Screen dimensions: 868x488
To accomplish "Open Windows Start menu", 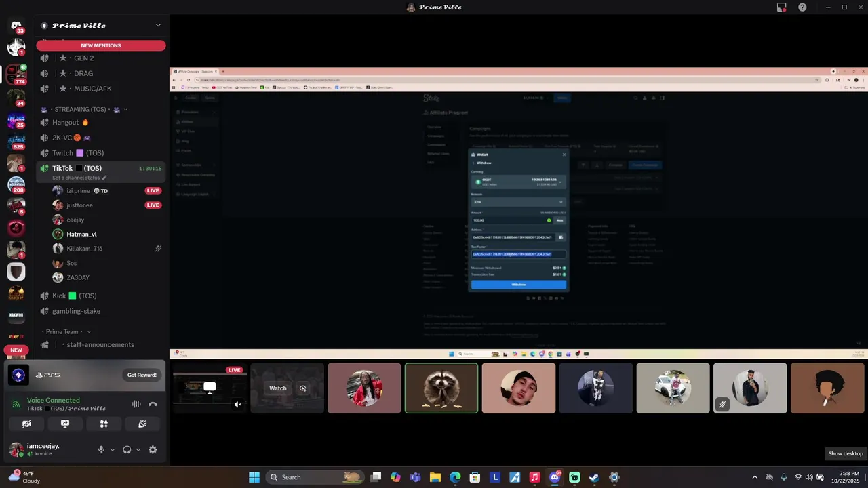I will [254, 477].
